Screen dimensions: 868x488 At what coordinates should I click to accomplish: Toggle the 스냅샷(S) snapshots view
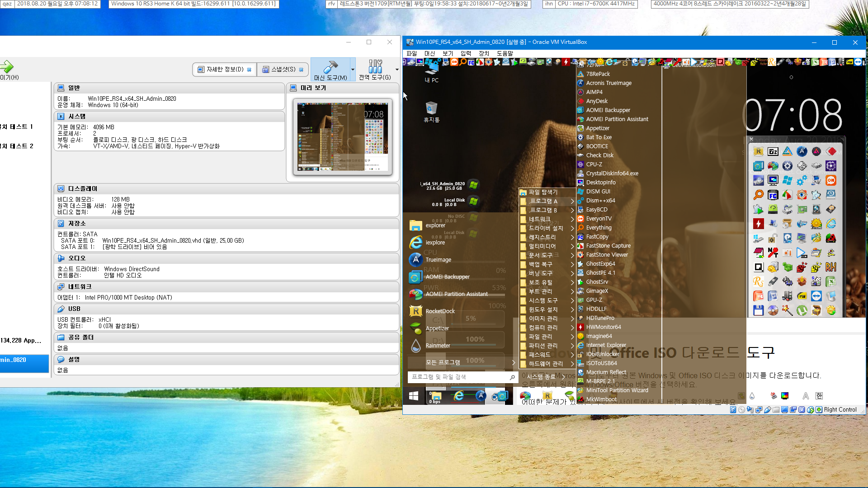click(283, 70)
